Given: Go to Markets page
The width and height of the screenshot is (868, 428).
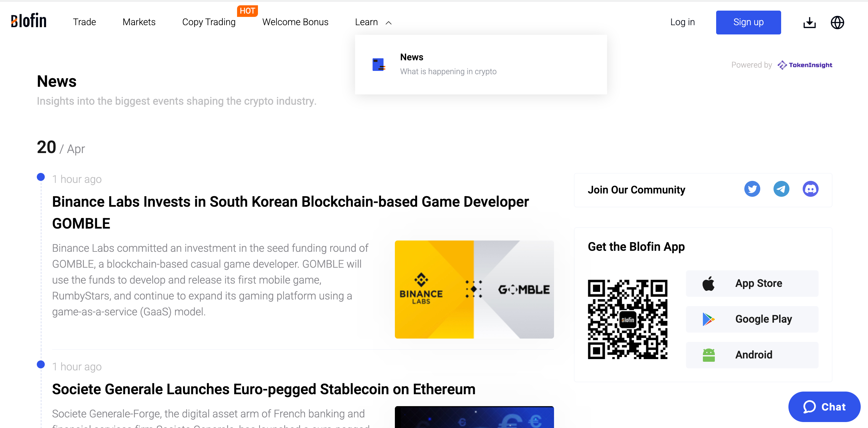Looking at the screenshot, I should (139, 22).
